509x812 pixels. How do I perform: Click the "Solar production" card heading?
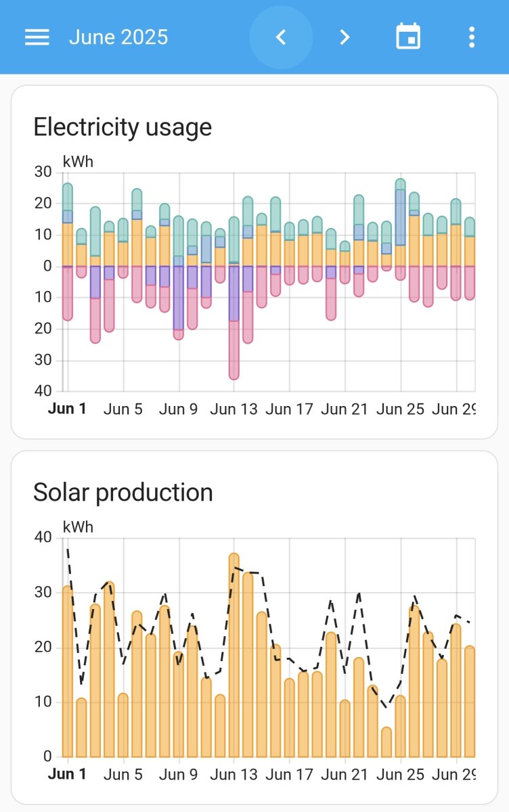coord(123,492)
